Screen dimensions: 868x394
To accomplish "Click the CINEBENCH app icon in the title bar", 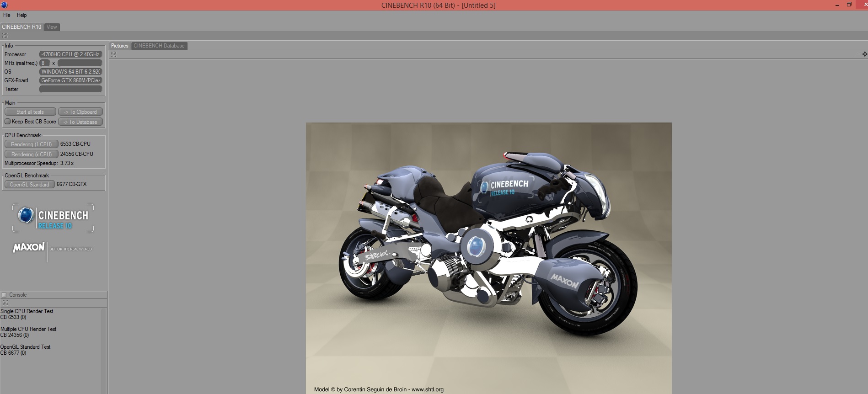I will click(4, 5).
